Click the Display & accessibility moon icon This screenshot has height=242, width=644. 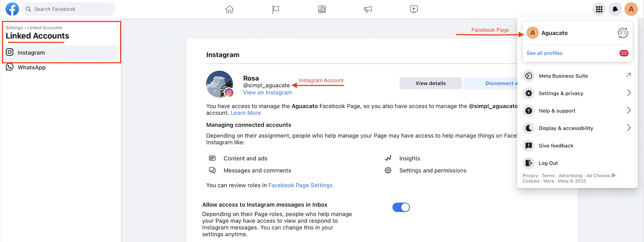coord(529,128)
